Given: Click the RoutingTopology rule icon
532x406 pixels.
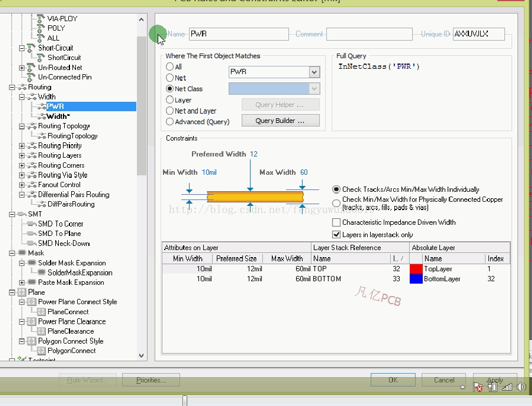Looking at the screenshot, I should (42, 136).
